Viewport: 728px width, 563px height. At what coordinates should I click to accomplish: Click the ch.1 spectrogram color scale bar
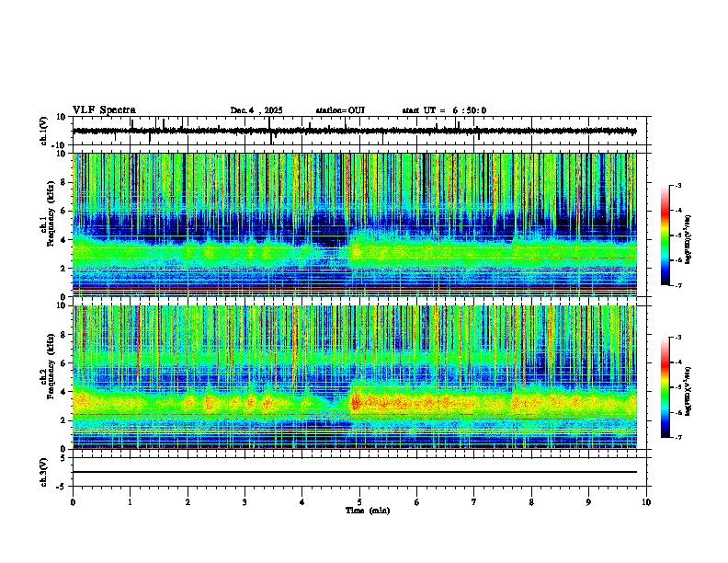(x=665, y=236)
